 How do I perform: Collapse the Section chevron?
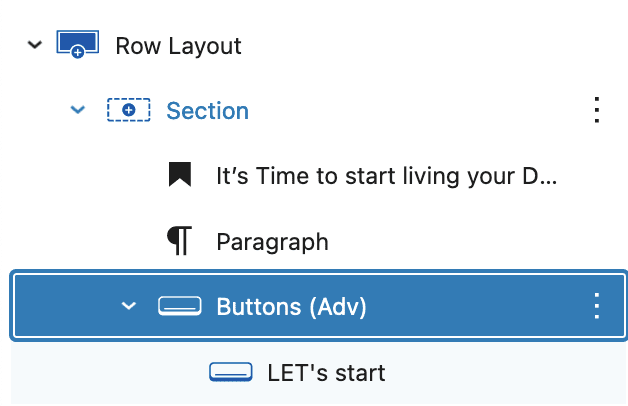click(x=78, y=109)
